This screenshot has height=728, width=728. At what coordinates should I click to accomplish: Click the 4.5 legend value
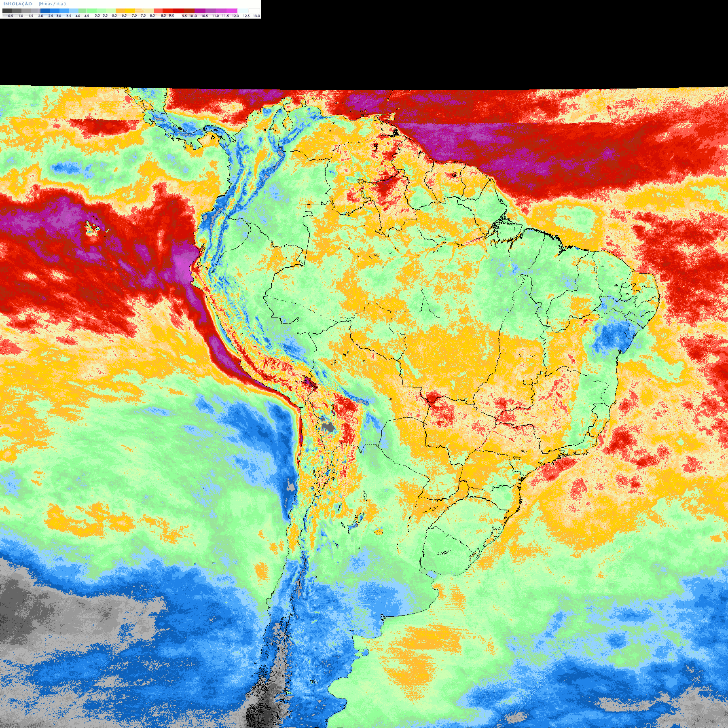(87, 16)
